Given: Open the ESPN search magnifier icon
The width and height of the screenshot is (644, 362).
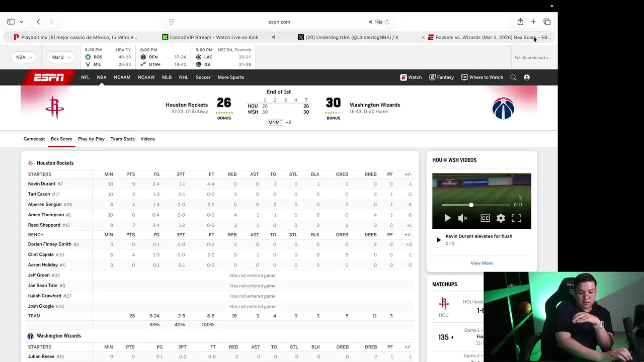Looking at the screenshot, I should pyautogui.click(x=513, y=77).
